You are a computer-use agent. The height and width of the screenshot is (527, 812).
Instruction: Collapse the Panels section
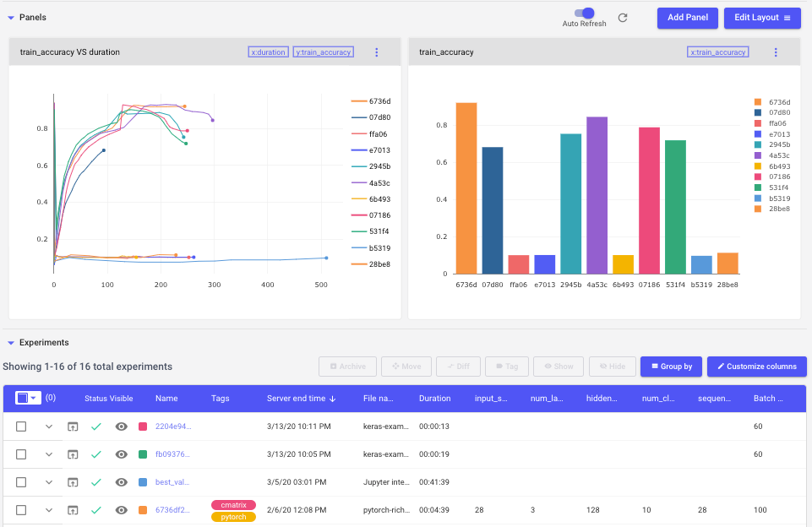11,17
